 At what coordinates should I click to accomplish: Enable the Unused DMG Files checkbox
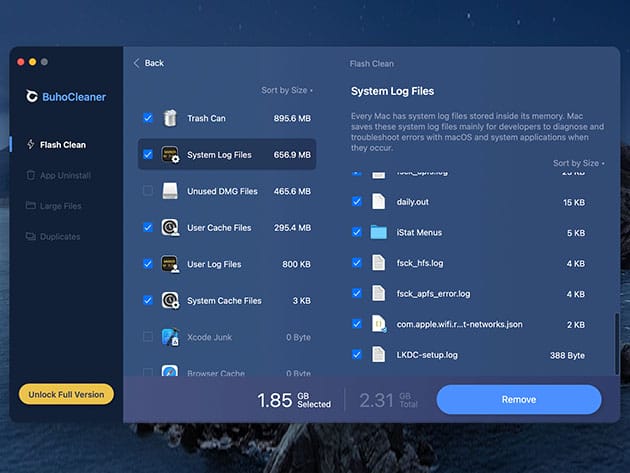tap(148, 191)
